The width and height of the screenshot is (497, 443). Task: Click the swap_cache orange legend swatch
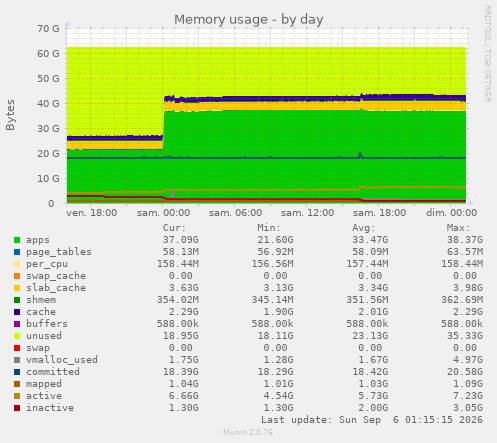click(17, 276)
